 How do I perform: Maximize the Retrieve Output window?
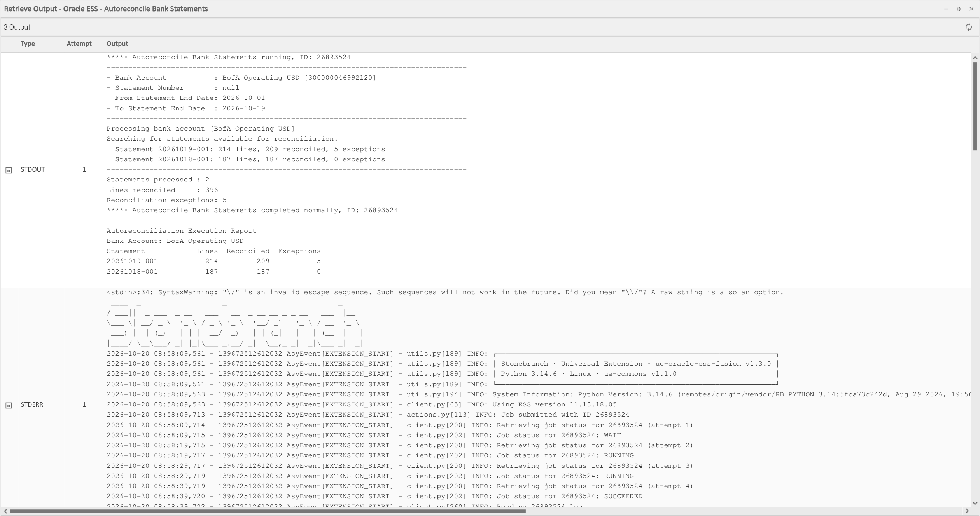pyautogui.click(x=959, y=9)
